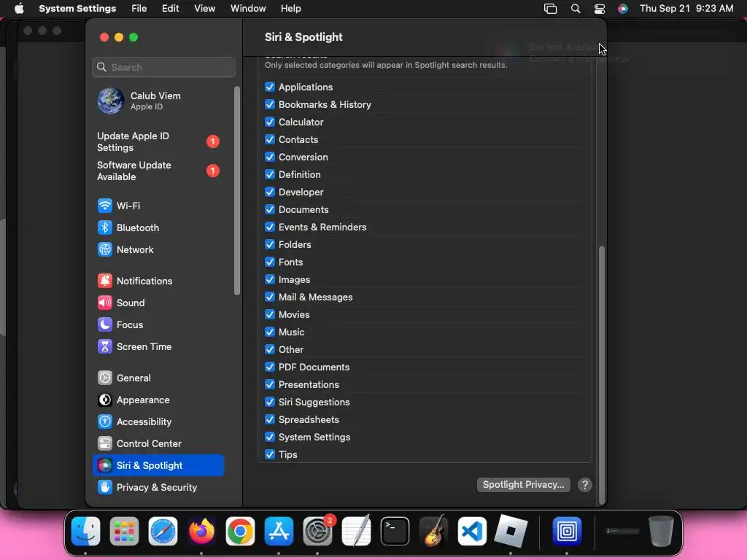Image resolution: width=747 pixels, height=560 pixels.
Task: Disable Mail & Messages category
Action: [270, 297]
